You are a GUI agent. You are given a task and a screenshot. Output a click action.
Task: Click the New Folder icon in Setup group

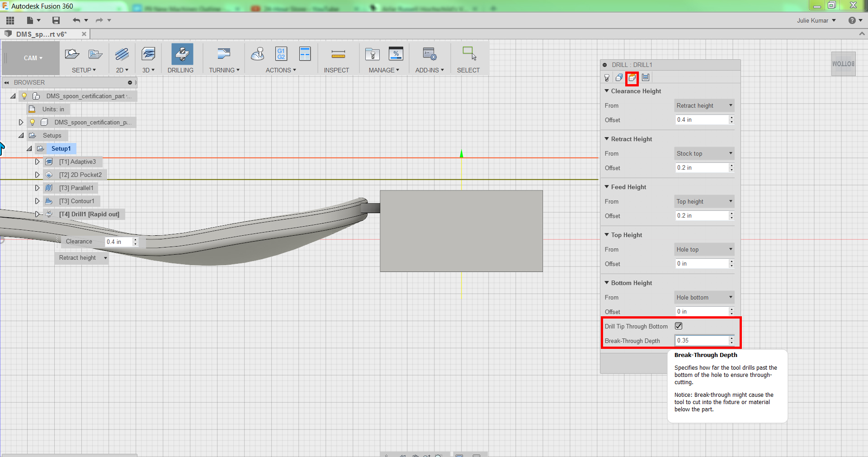pyautogui.click(x=95, y=54)
